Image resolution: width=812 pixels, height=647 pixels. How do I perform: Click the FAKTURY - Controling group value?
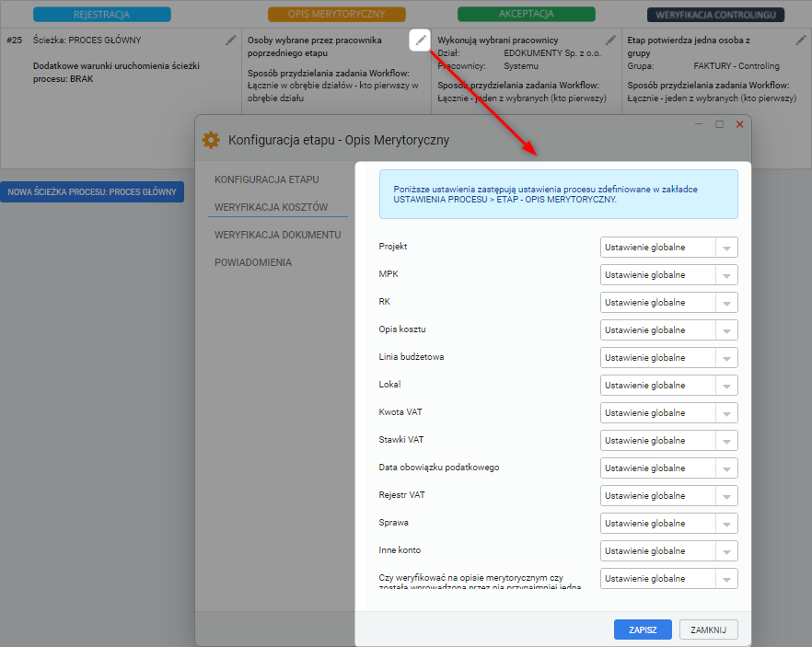pos(737,65)
